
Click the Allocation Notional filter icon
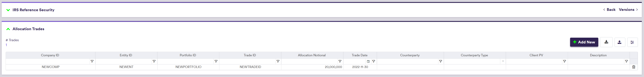pyautogui.click(x=340, y=61)
